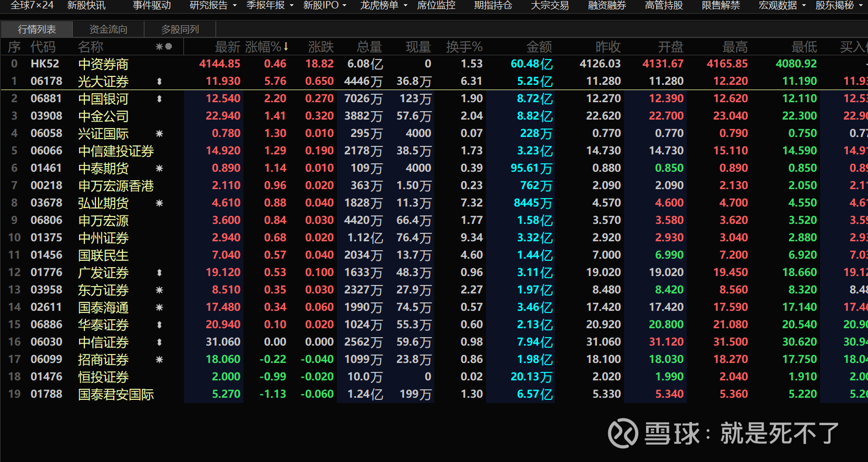Select stock name 恒投证券
The width and height of the screenshot is (868, 462).
point(103,377)
